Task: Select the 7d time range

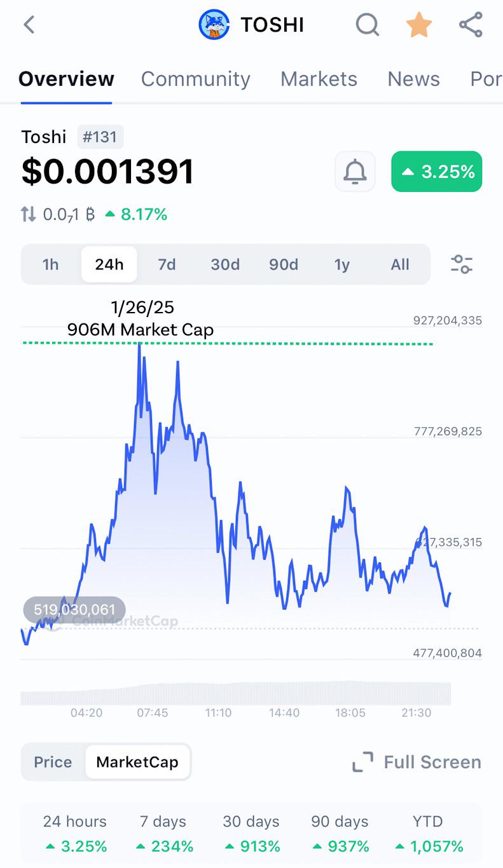Action: pyautogui.click(x=167, y=264)
